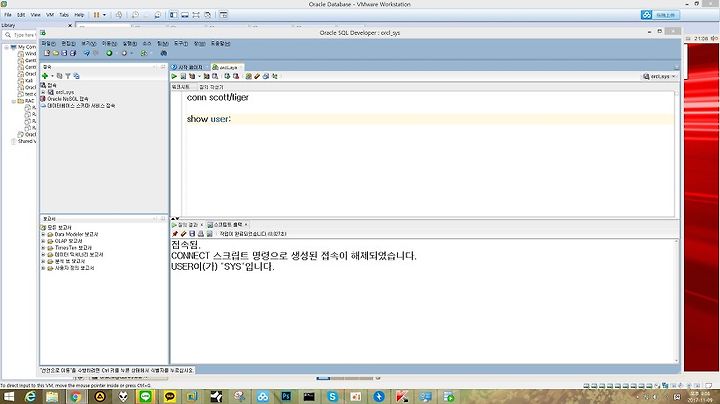This screenshot has width=720, height=404.
Task: Open Internet Explorer from the Windows taskbar
Action: point(31,396)
